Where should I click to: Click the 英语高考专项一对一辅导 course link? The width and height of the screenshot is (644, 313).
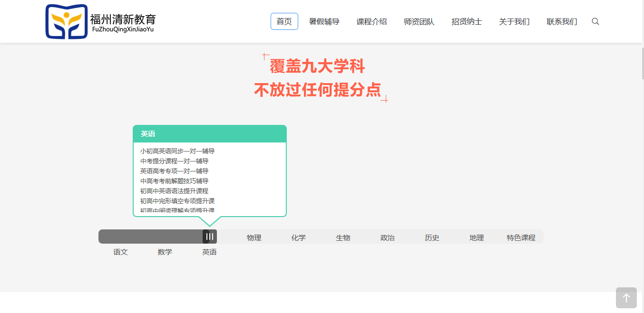pyautogui.click(x=174, y=171)
